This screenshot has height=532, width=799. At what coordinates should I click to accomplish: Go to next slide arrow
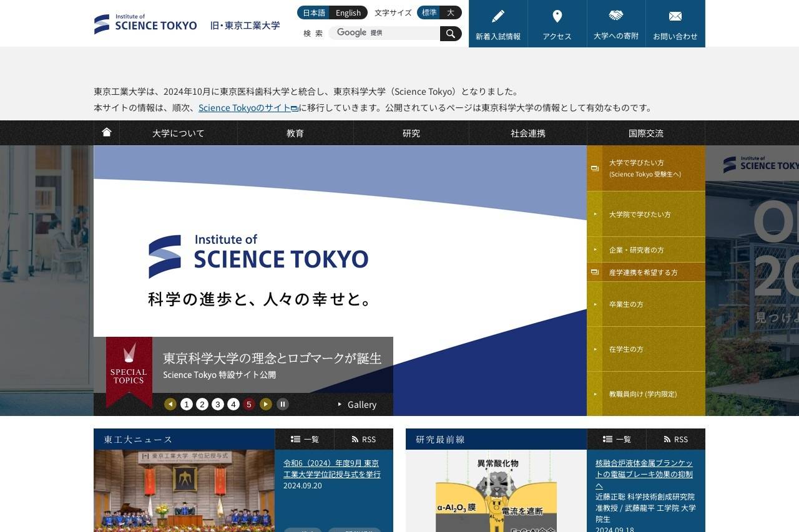pos(266,404)
